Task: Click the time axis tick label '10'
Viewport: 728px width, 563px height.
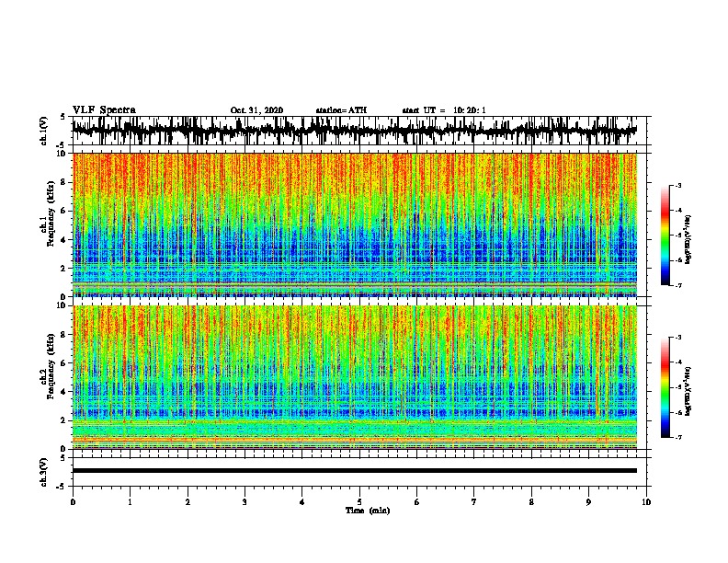Action: click(x=646, y=502)
